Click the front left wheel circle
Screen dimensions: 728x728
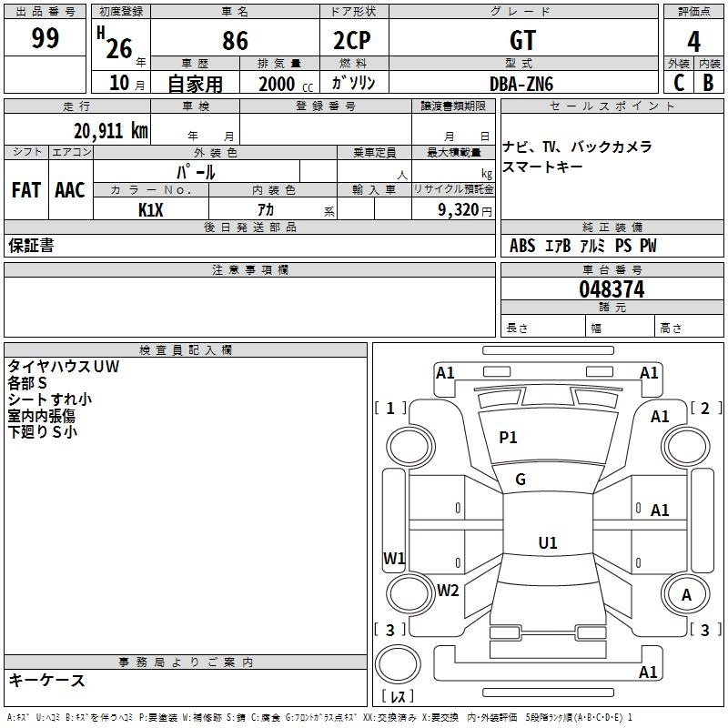(410, 447)
